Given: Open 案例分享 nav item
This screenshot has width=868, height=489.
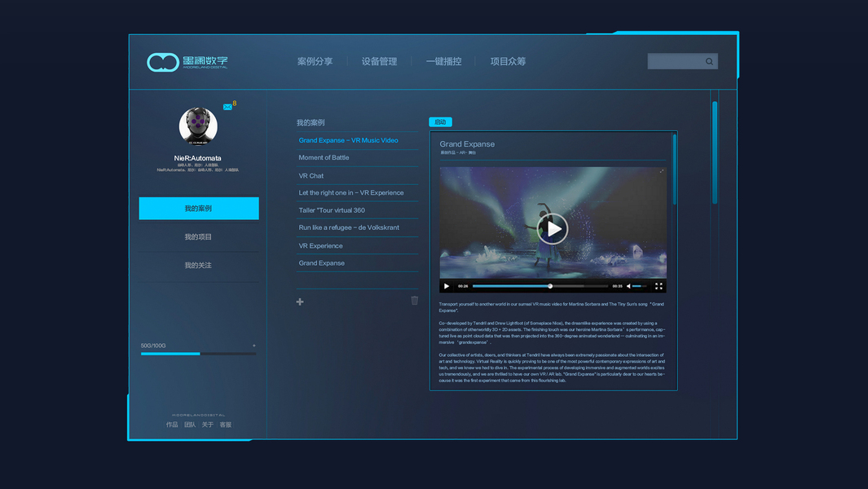Looking at the screenshot, I should tap(315, 61).
